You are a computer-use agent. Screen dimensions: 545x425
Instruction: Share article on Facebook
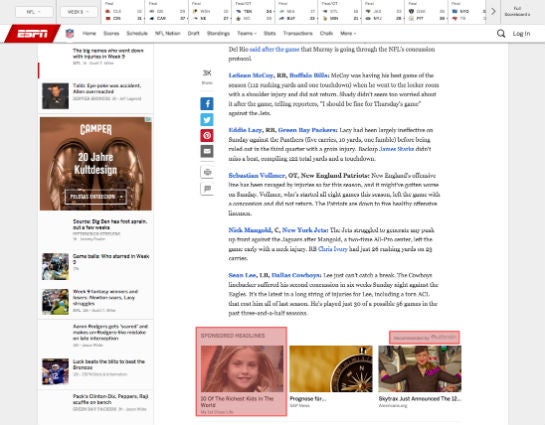207,104
